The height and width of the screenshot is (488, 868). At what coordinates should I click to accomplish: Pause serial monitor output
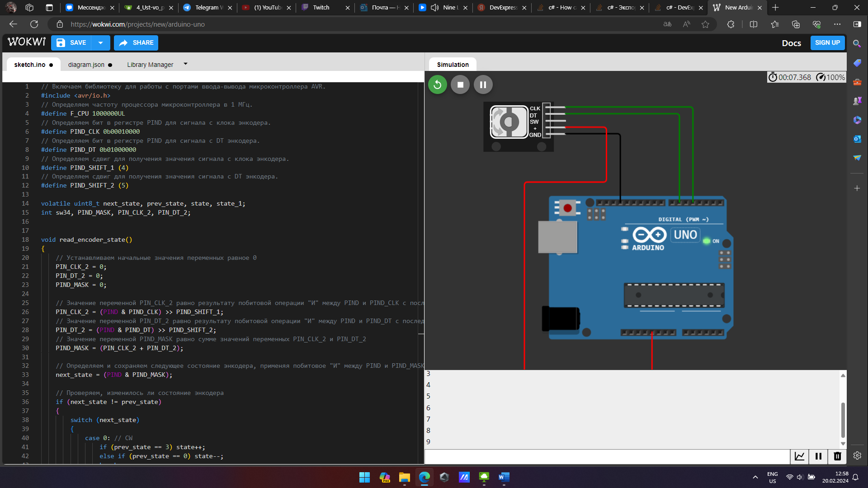[x=818, y=456]
